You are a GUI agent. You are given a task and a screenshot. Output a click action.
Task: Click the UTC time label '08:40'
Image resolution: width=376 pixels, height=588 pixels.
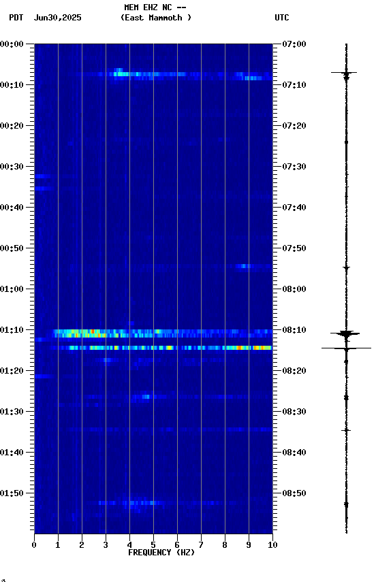pyautogui.click(x=294, y=453)
